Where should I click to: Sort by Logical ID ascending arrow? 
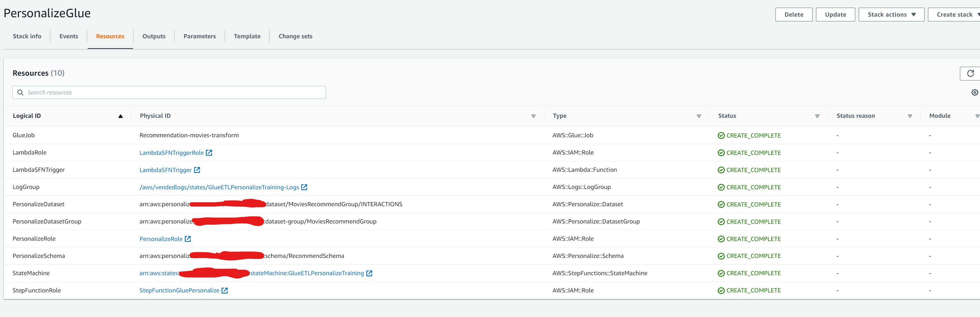(x=120, y=116)
